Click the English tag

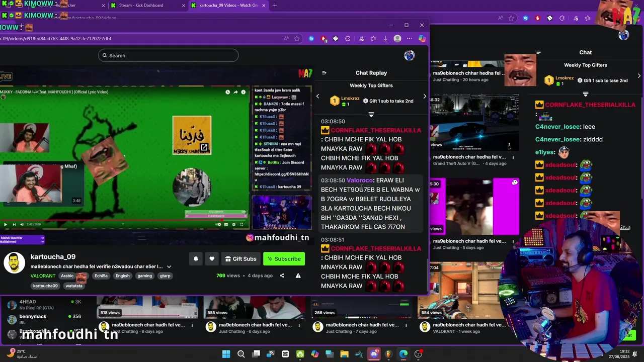point(122,276)
